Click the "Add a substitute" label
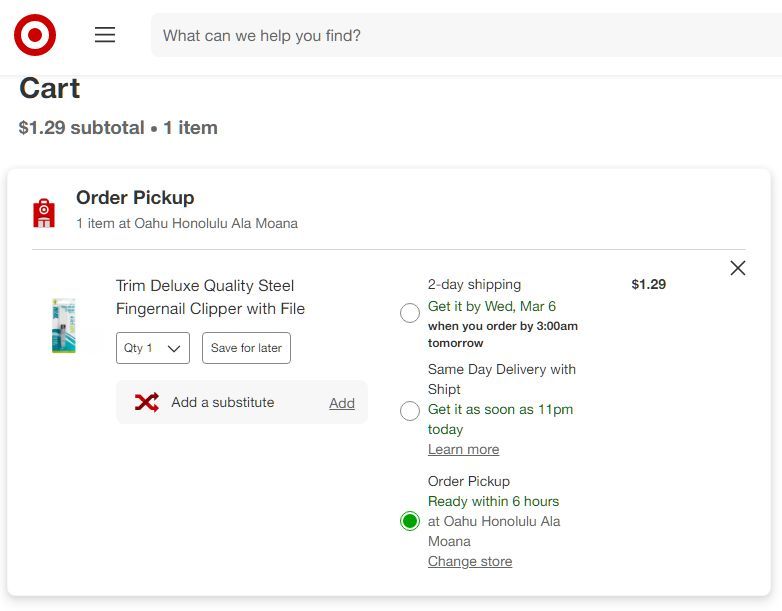Image resolution: width=782 pixels, height=611 pixels. coord(222,402)
